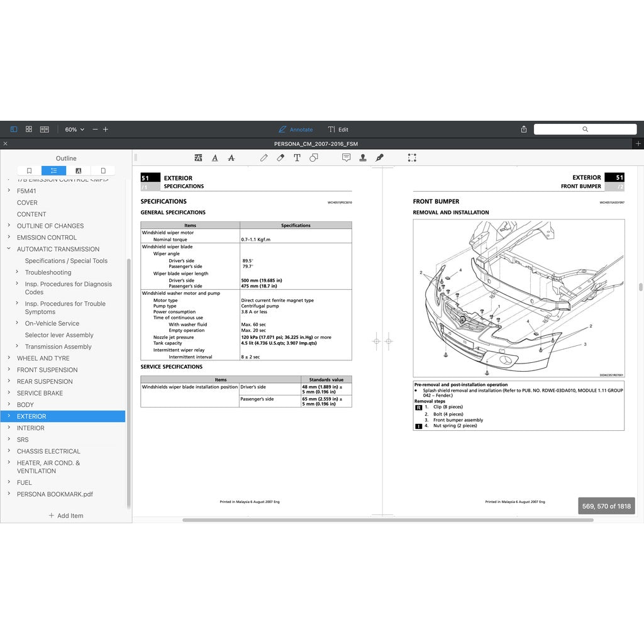Select the highlight text tool

click(x=199, y=158)
